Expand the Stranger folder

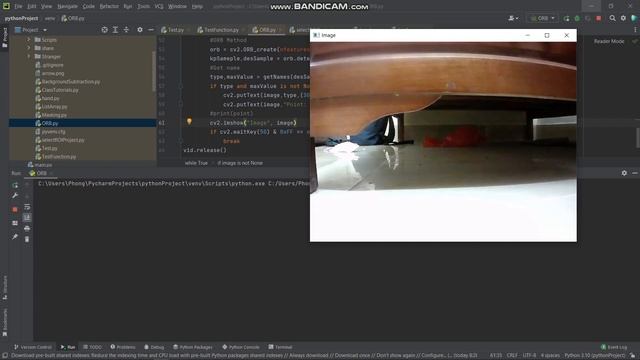pyautogui.click(x=29, y=56)
